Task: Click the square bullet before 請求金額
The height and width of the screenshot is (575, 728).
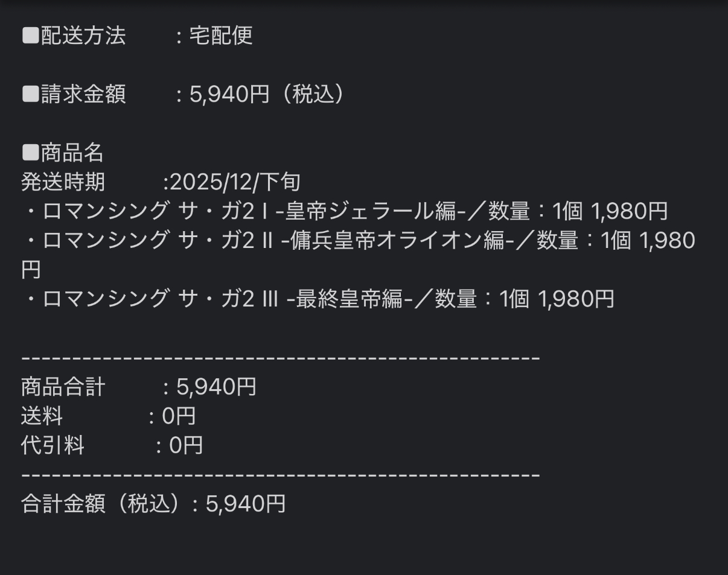Action: [30, 95]
